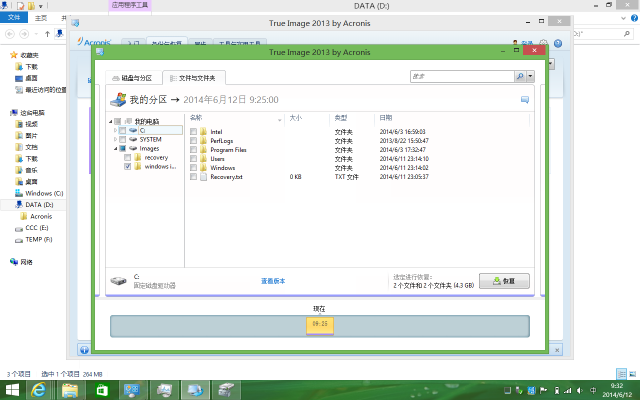Check the Intel folder checkbox
The width and height of the screenshot is (640, 400).
(x=193, y=131)
